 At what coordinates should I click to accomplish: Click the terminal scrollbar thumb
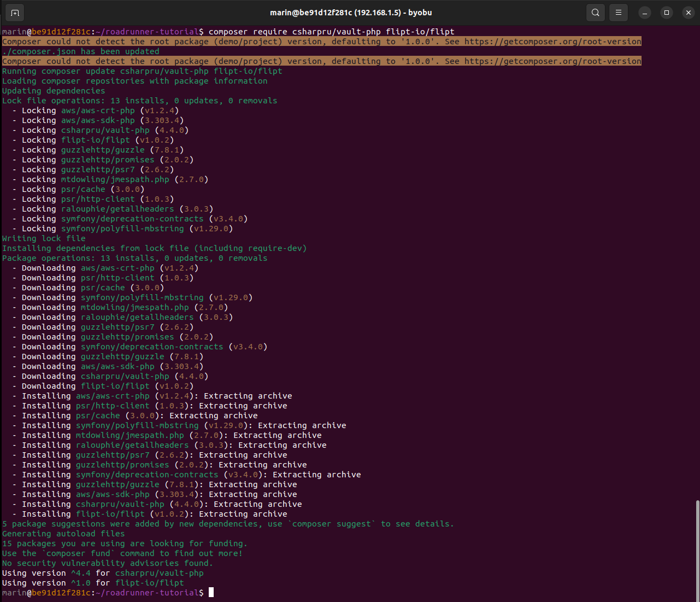coord(697,550)
